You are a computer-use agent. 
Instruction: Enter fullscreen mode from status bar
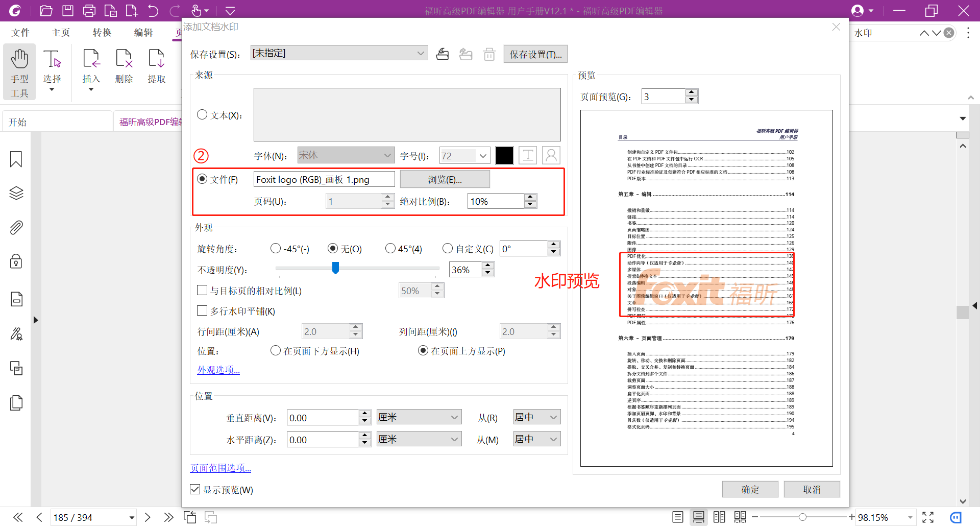[x=928, y=517]
